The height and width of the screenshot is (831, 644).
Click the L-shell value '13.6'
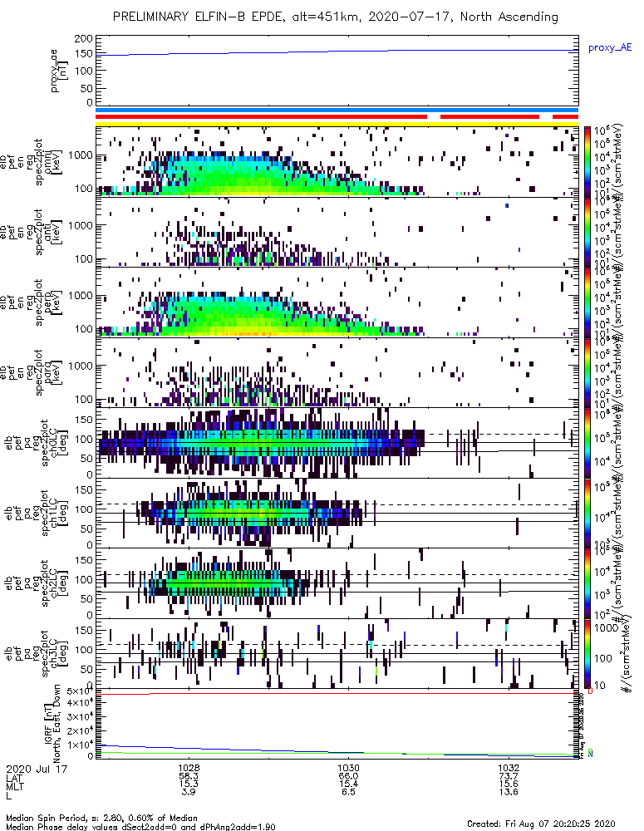pos(509,792)
